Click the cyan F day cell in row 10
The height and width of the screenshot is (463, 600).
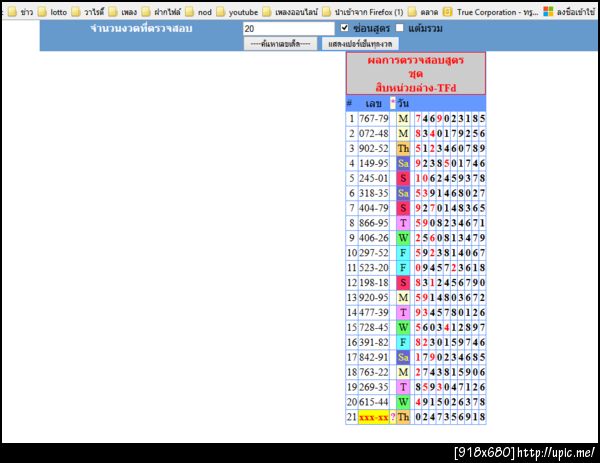click(403, 253)
